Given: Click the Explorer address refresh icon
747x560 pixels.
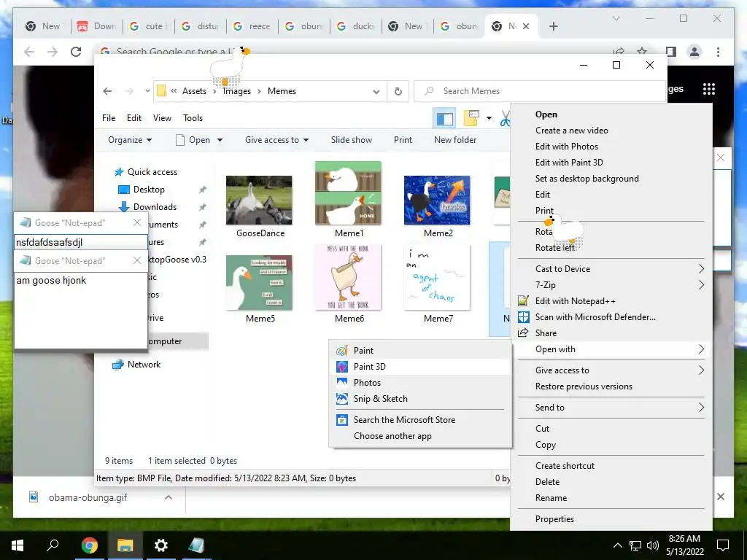Looking at the screenshot, I should [x=398, y=91].
